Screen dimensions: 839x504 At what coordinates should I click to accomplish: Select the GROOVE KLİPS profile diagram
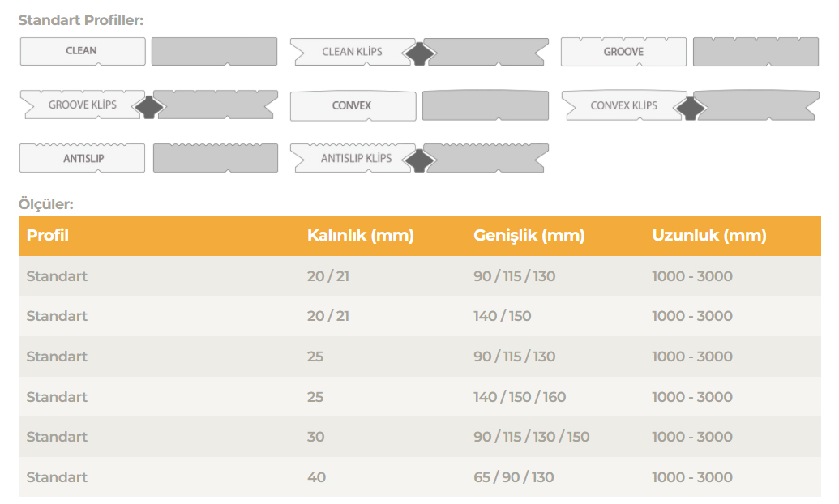(82, 105)
